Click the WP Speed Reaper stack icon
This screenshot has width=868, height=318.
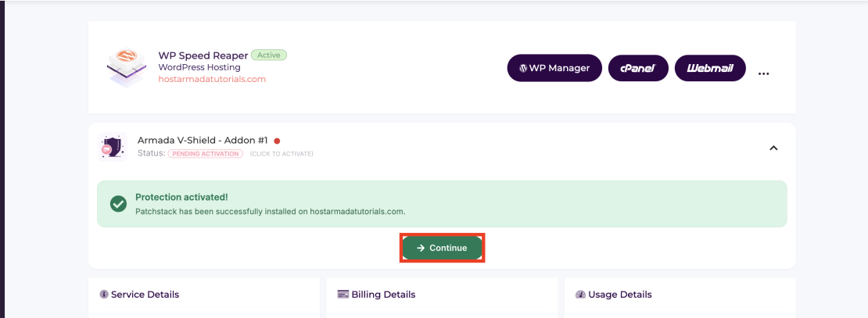(x=127, y=67)
